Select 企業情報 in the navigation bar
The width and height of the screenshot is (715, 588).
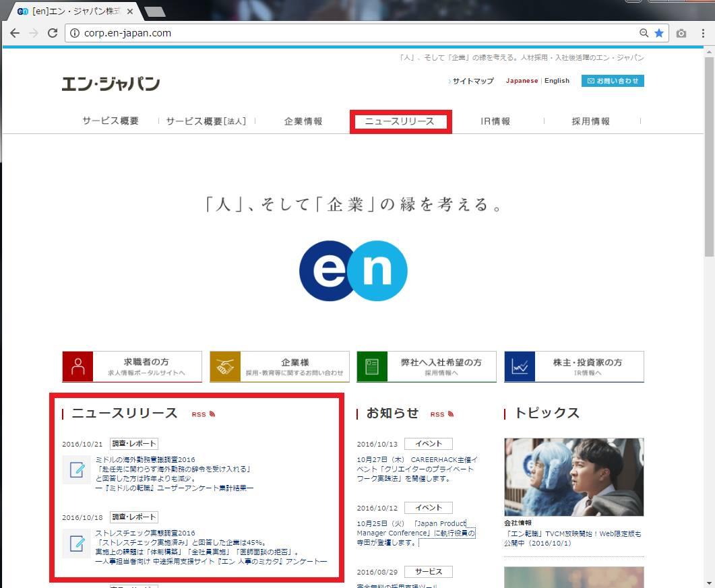coord(303,122)
